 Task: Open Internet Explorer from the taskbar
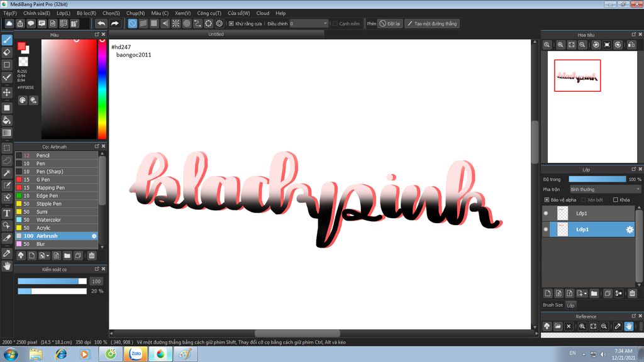61,354
